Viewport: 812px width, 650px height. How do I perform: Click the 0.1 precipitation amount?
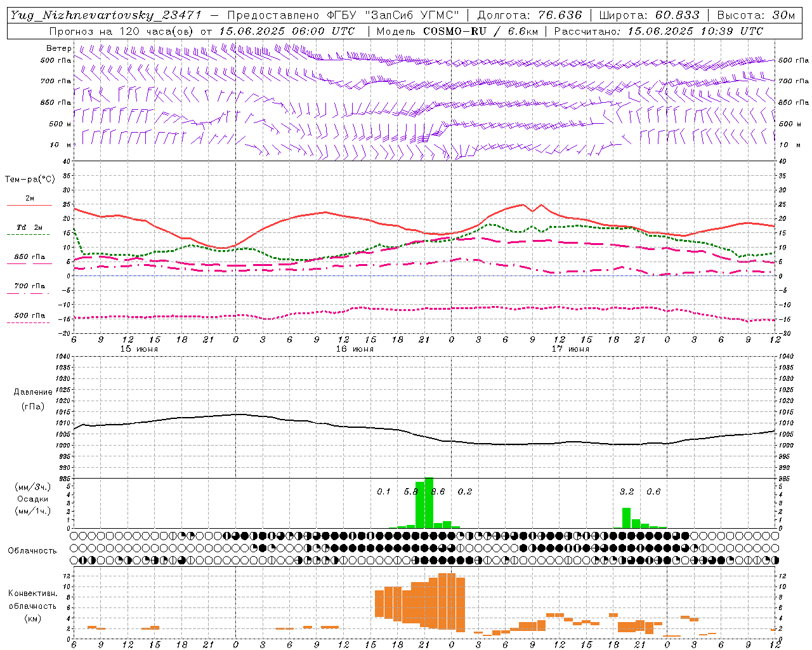(384, 491)
